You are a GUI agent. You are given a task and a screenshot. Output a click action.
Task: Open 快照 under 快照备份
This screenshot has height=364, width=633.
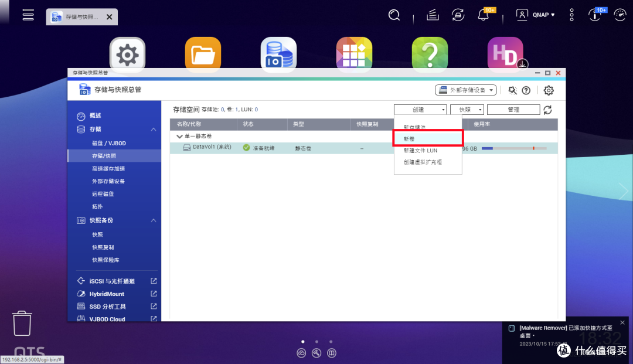[x=97, y=234]
